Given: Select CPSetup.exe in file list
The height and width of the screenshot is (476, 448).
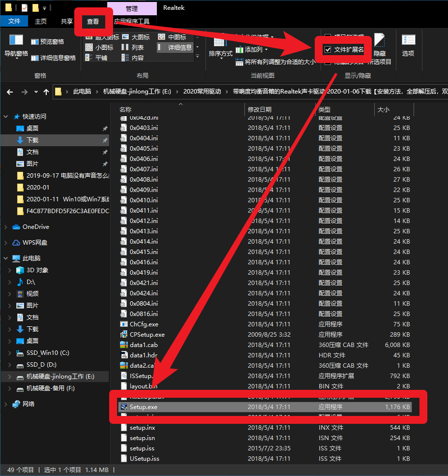Looking at the screenshot, I should [x=147, y=334].
